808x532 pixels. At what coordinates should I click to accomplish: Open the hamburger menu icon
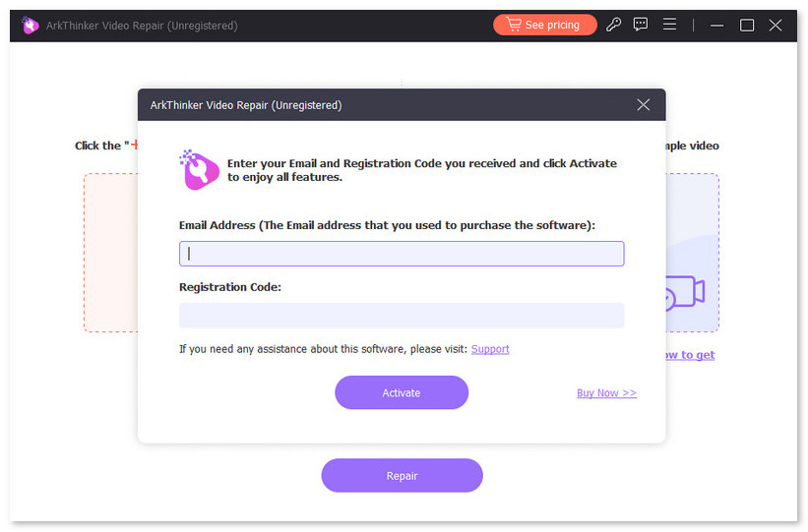point(669,25)
